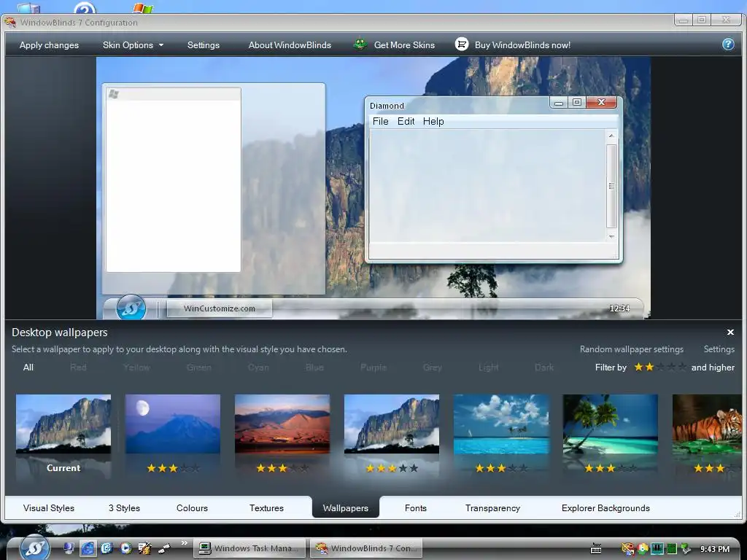Select the All colour filter

tap(28, 367)
